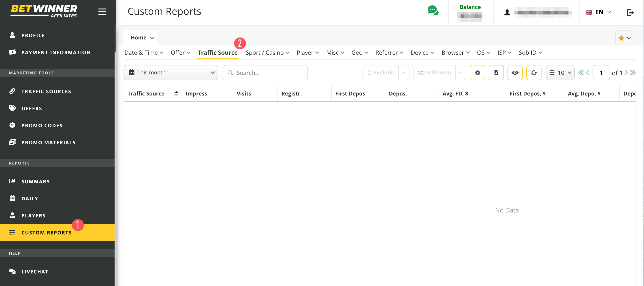Image resolution: width=644 pixels, height=286 pixels.
Task: Click the hamburger menu icon
Action: (102, 12)
